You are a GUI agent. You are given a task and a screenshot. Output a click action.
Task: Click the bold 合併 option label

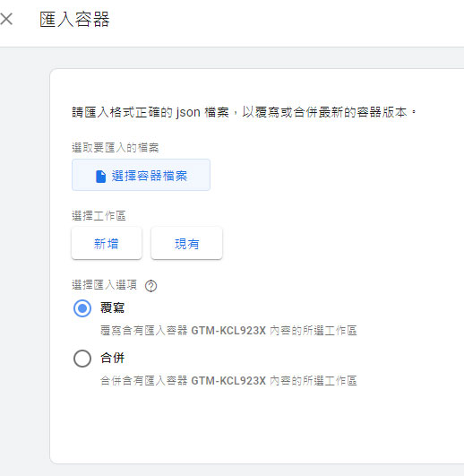(113, 358)
